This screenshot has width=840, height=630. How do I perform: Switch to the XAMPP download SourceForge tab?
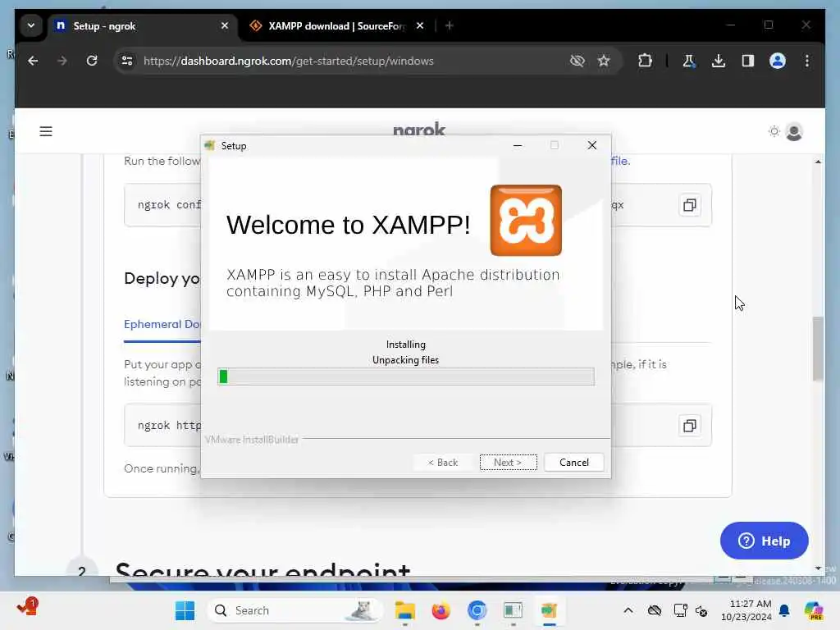coord(336,25)
